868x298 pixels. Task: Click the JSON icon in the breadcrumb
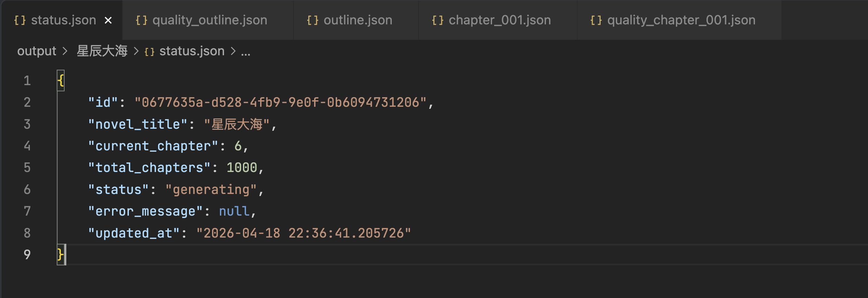click(x=149, y=52)
